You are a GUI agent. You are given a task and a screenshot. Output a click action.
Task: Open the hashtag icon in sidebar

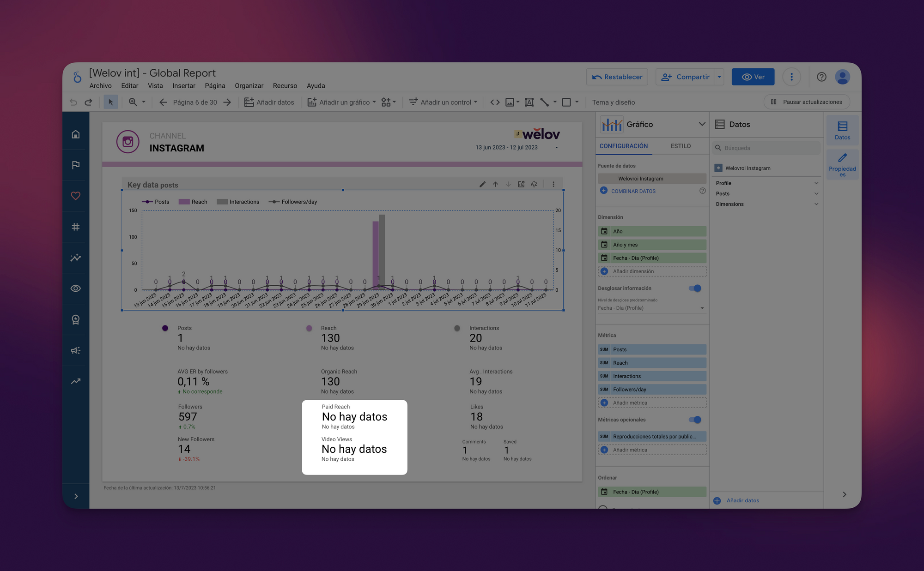(76, 227)
